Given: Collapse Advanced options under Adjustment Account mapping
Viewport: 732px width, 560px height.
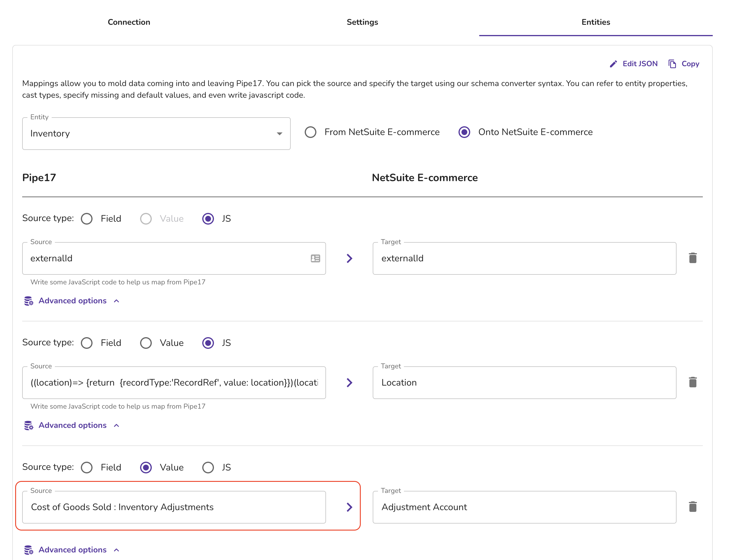Looking at the screenshot, I should [x=72, y=550].
